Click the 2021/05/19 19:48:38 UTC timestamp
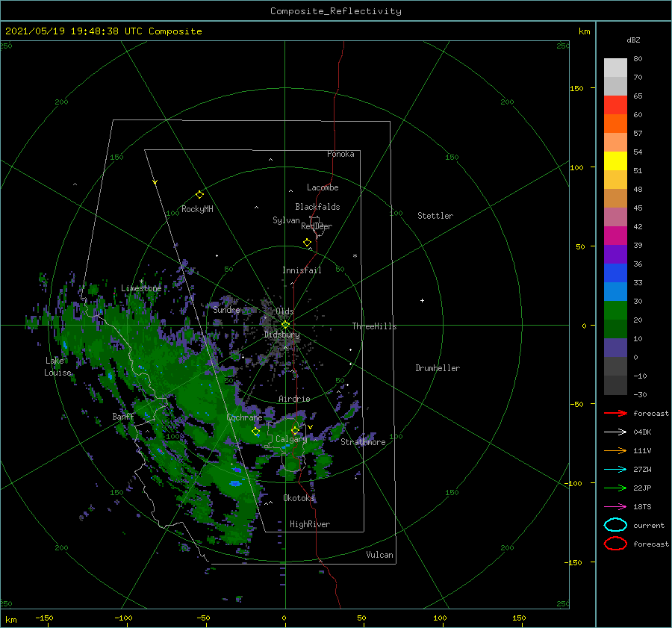 73,31
